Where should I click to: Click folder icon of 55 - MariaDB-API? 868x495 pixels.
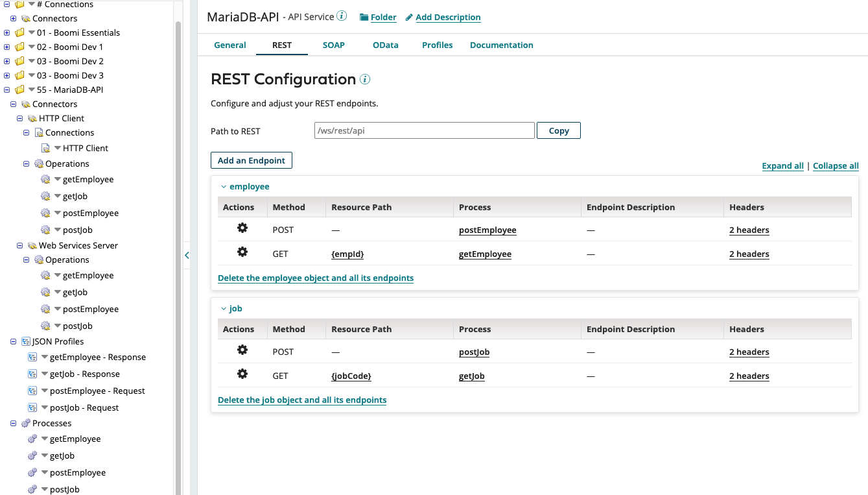coord(19,90)
